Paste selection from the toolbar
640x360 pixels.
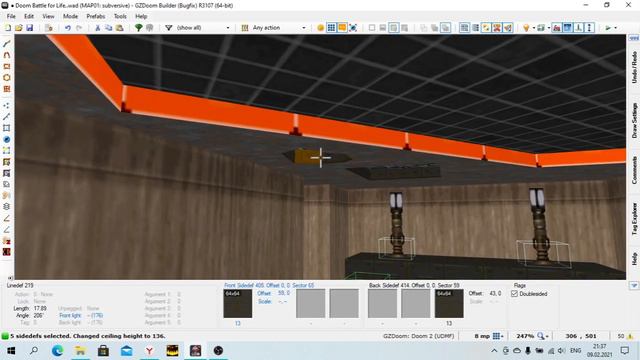120,28
